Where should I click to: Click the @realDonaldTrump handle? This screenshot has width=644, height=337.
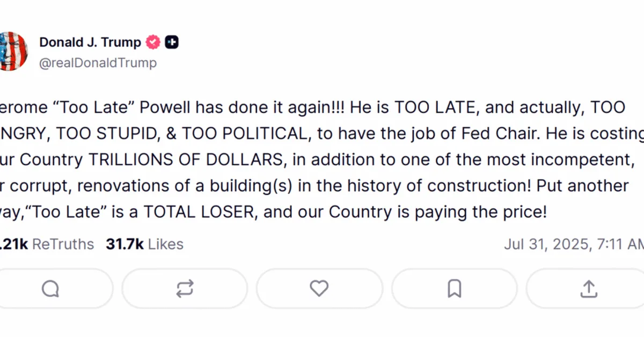[98, 63]
